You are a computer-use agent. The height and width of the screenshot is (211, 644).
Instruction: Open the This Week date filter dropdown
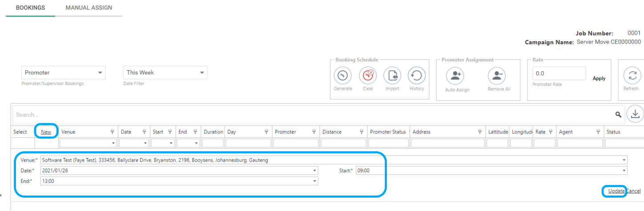coord(165,73)
